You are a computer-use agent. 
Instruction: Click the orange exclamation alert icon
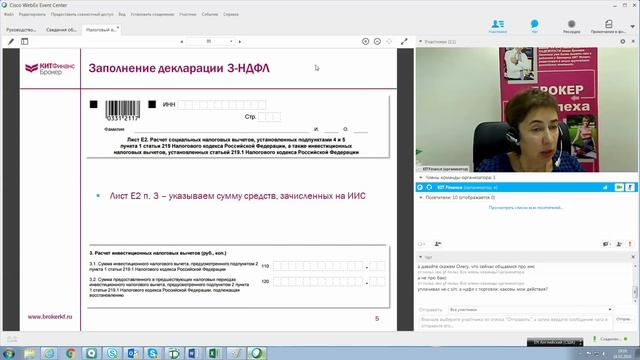tap(630, 244)
